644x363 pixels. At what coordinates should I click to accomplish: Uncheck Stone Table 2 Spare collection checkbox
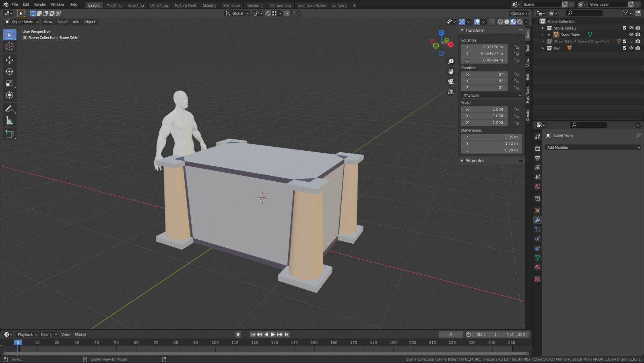pyautogui.click(x=625, y=41)
